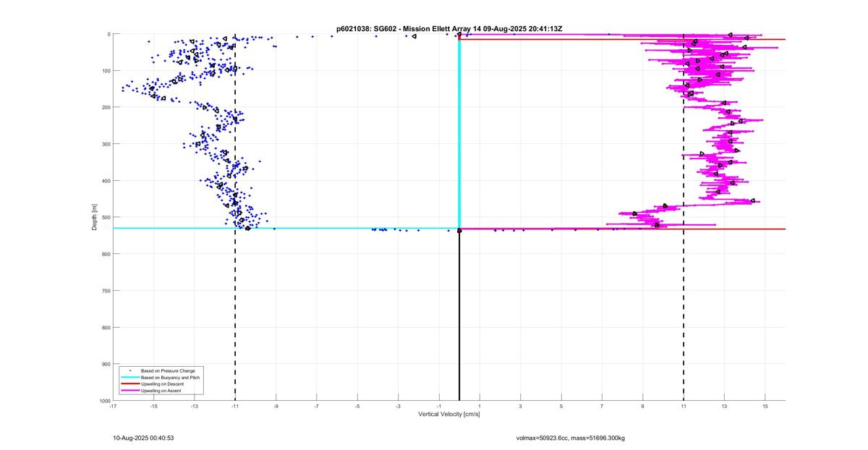
Task: Click y-axis depth tick label 400
Action: [106, 181]
